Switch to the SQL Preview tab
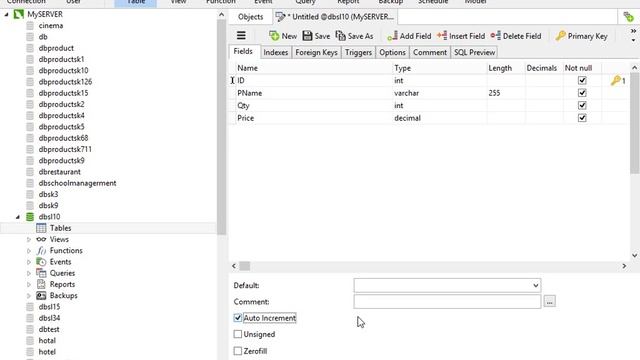The width and height of the screenshot is (640, 360). point(474,52)
